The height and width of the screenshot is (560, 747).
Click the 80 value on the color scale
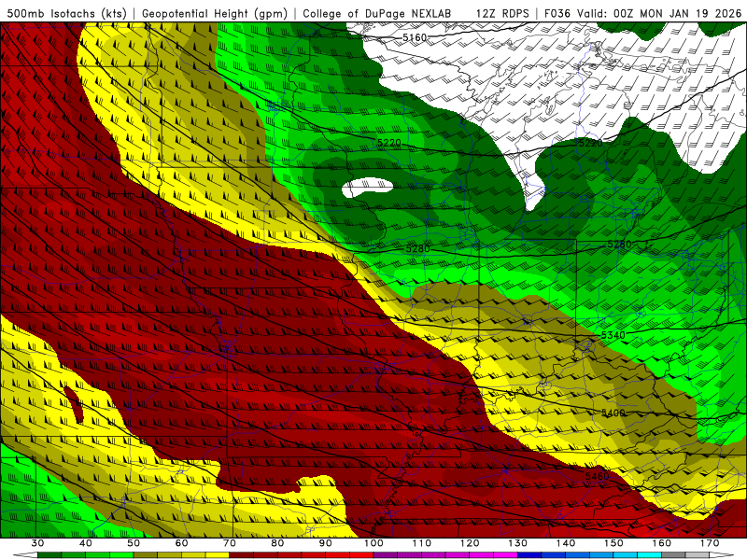(x=277, y=543)
